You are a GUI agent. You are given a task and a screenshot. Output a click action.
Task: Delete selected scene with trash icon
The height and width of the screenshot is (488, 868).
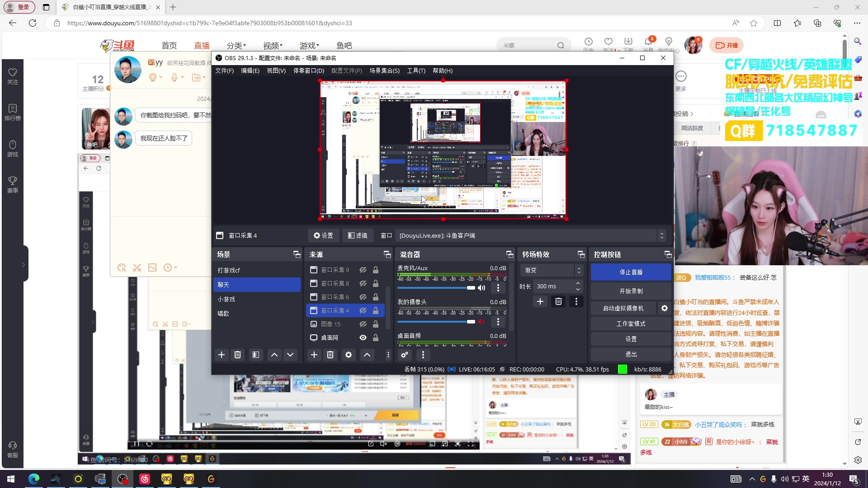237,355
